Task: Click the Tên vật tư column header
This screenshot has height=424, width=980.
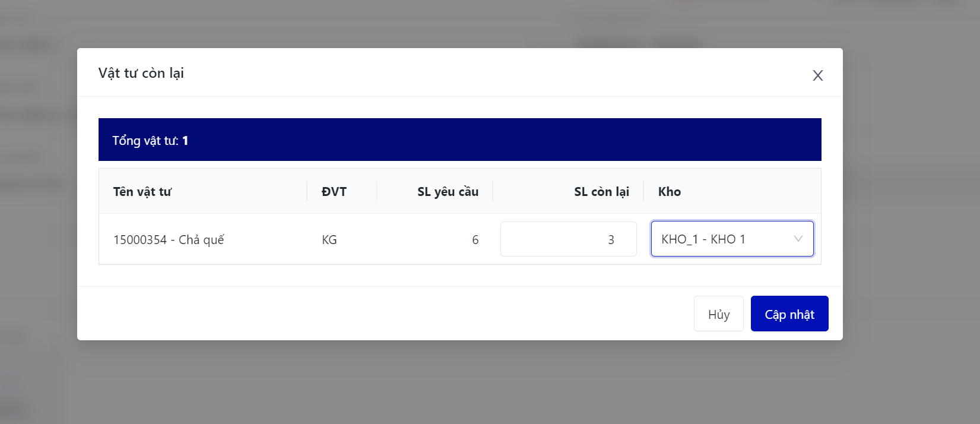Action: click(142, 192)
